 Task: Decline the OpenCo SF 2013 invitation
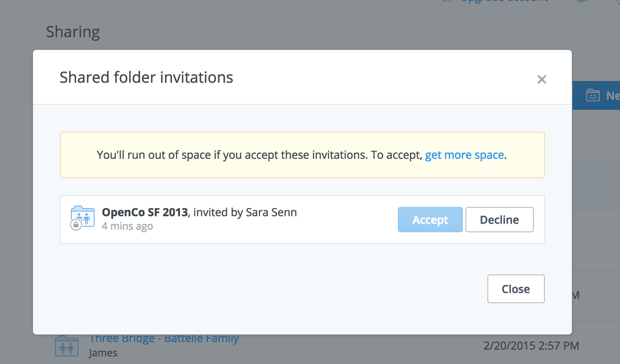(x=499, y=219)
